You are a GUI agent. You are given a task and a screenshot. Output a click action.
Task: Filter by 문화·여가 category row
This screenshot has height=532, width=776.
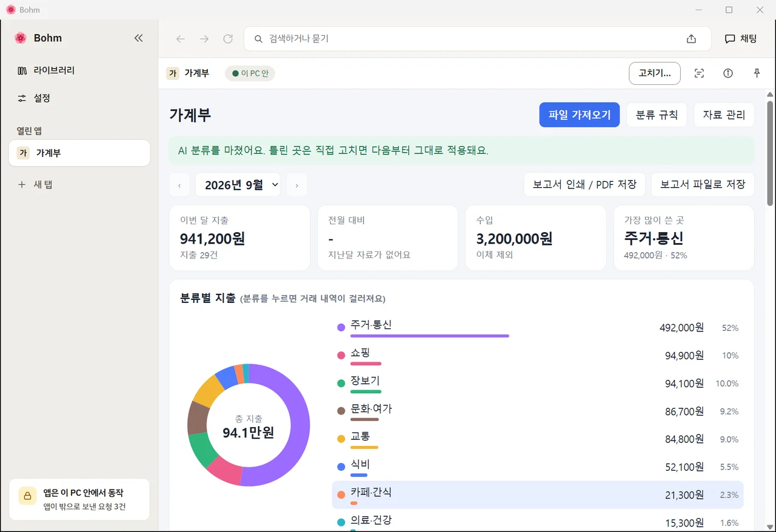538,411
